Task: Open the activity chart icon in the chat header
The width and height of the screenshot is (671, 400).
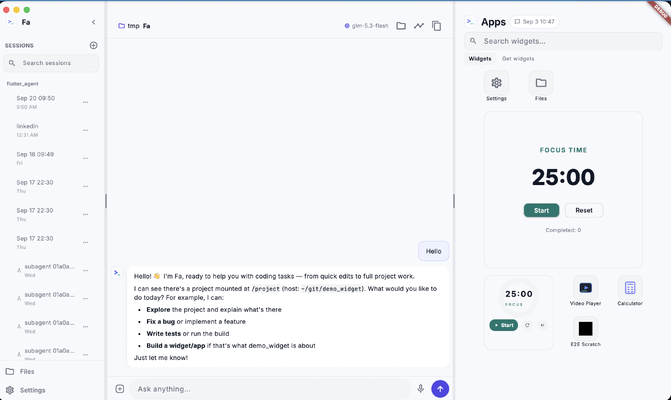Action: [419, 26]
